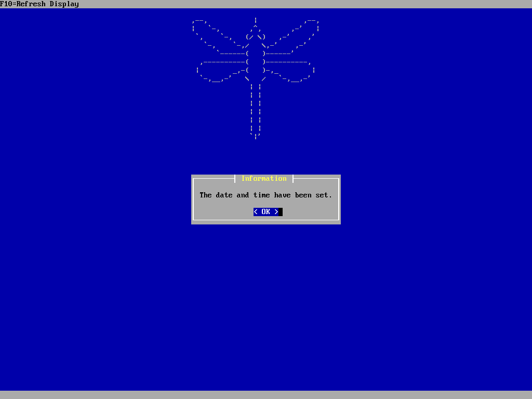Click the word 'set.' in the dialog message
Screen dimensions: 532x399
coord(324,195)
